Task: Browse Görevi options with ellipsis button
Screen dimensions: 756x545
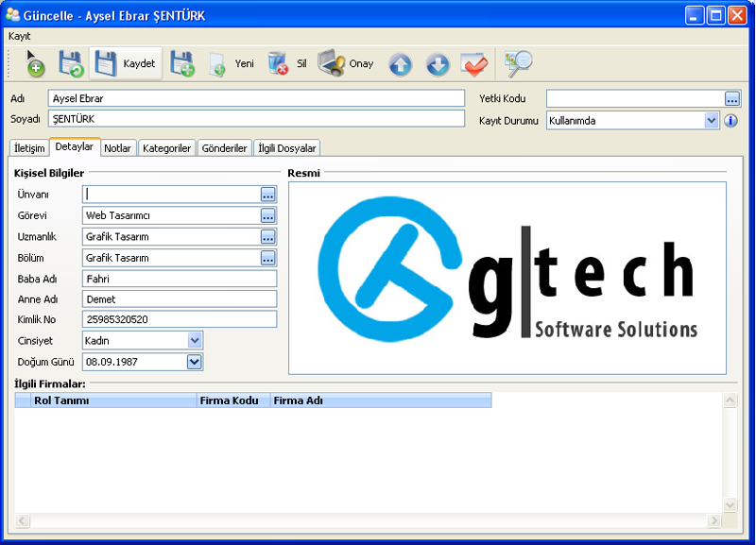Action: click(268, 215)
